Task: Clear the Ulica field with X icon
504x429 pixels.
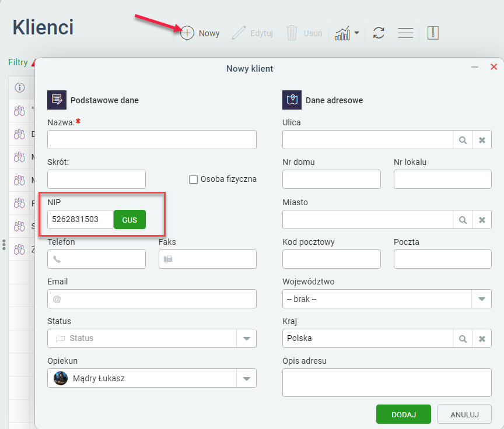Action: coord(482,140)
